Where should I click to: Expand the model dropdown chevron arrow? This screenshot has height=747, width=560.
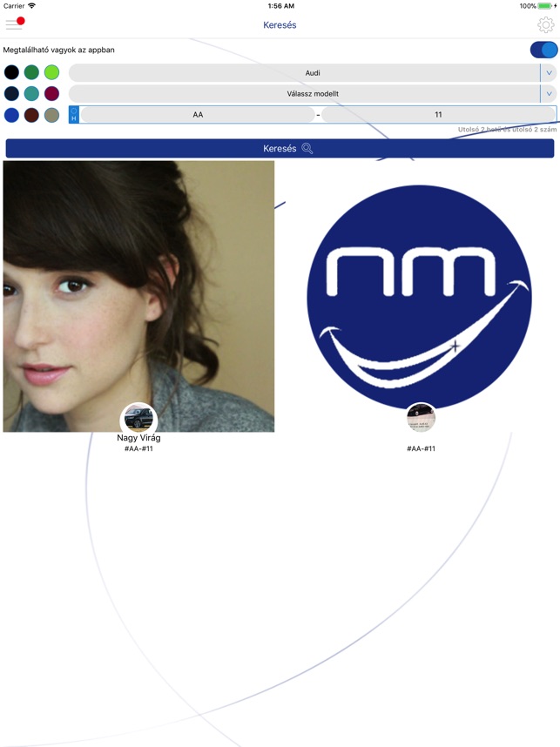pyautogui.click(x=549, y=94)
